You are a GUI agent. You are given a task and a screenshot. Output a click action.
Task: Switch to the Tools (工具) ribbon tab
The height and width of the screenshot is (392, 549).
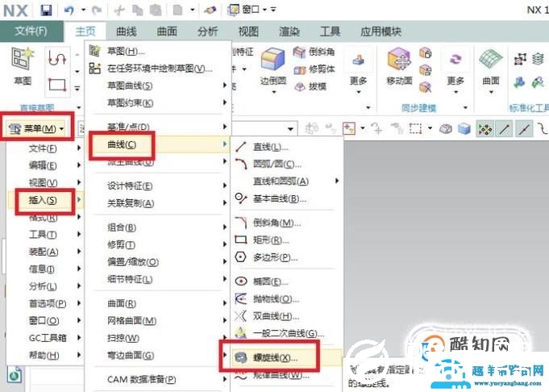331,31
